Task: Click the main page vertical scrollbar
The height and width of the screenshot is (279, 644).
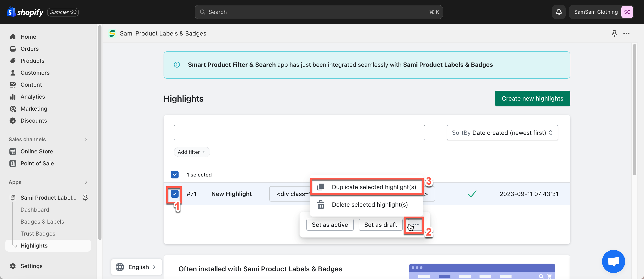Action: (634, 109)
